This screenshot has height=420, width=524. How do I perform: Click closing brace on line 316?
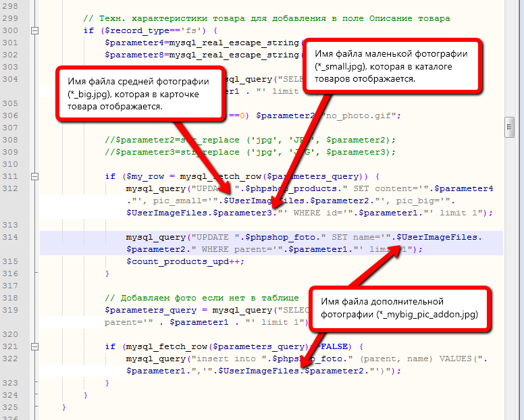point(107,273)
